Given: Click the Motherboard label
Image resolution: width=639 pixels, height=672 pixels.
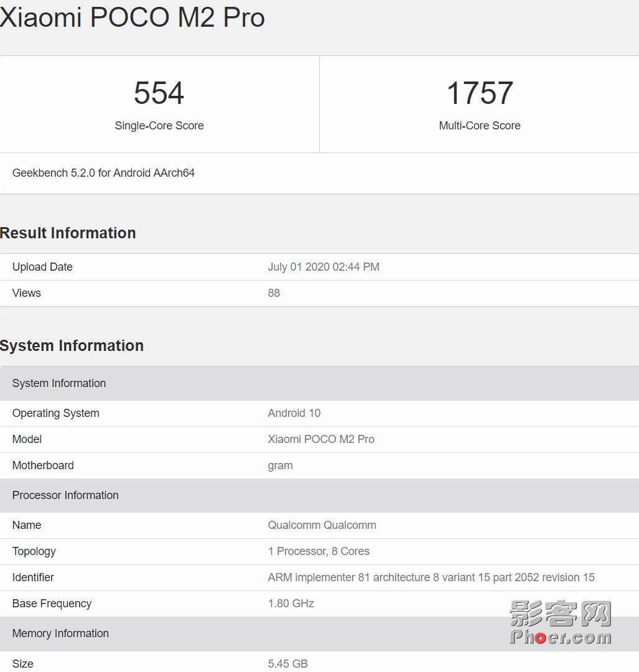Looking at the screenshot, I should (x=43, y=465).
